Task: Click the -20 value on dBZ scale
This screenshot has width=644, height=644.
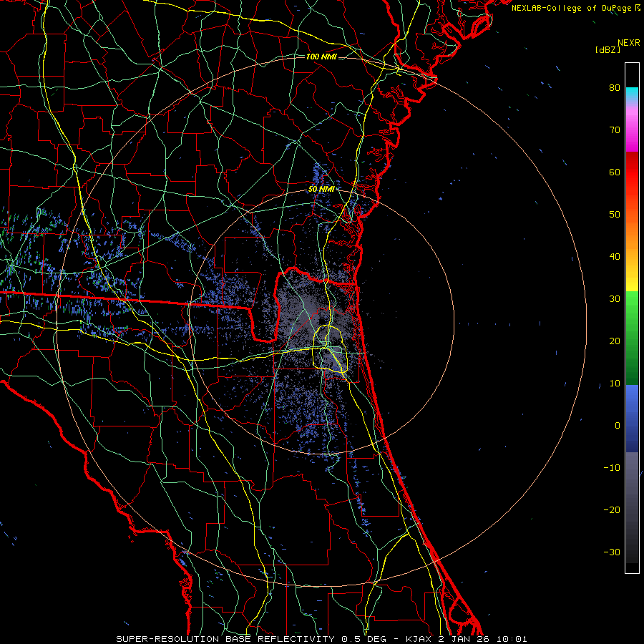Action: [x=612, y=509]
